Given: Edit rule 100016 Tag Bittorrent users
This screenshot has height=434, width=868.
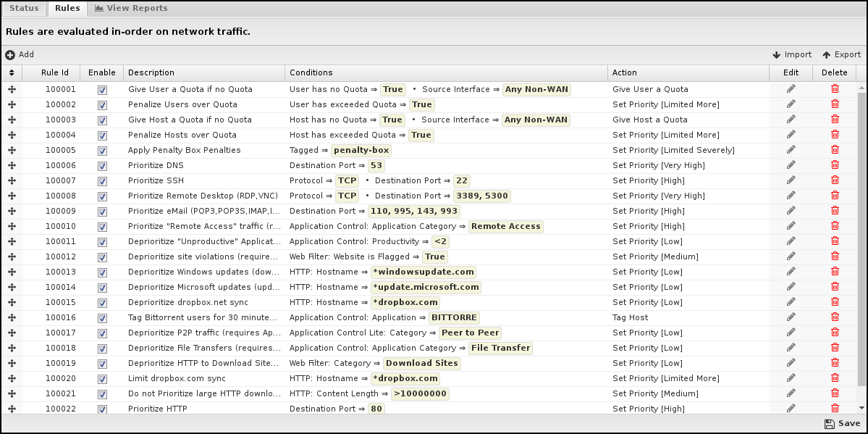Looking at the screenshot, I should coord(791,317).
